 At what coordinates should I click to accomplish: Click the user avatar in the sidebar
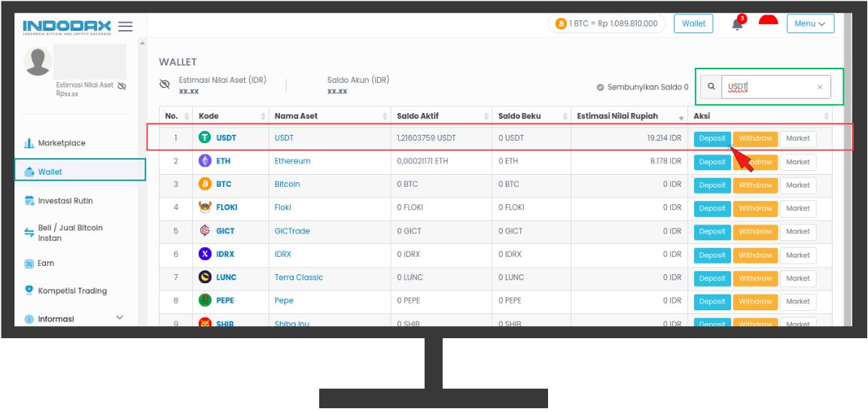pyautogui.click(x=38, y=62)
